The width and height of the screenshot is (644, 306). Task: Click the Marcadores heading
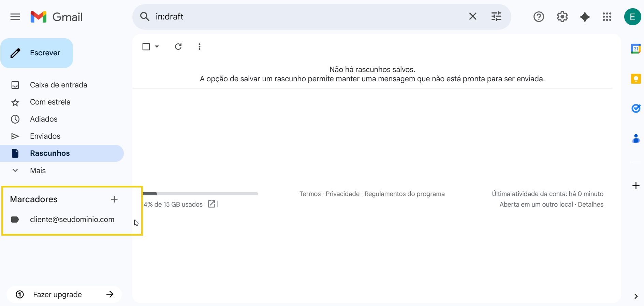[34, 199]
